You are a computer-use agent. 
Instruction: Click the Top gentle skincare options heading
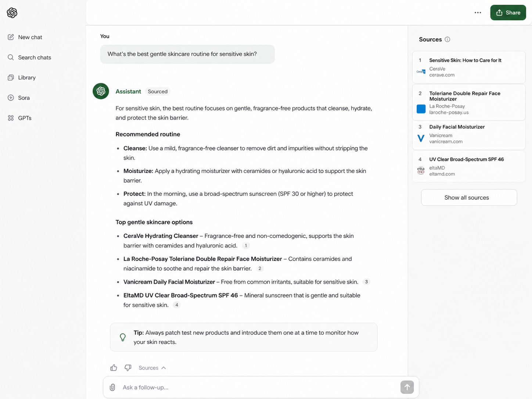pyautogui.click(x=154, y=222)
